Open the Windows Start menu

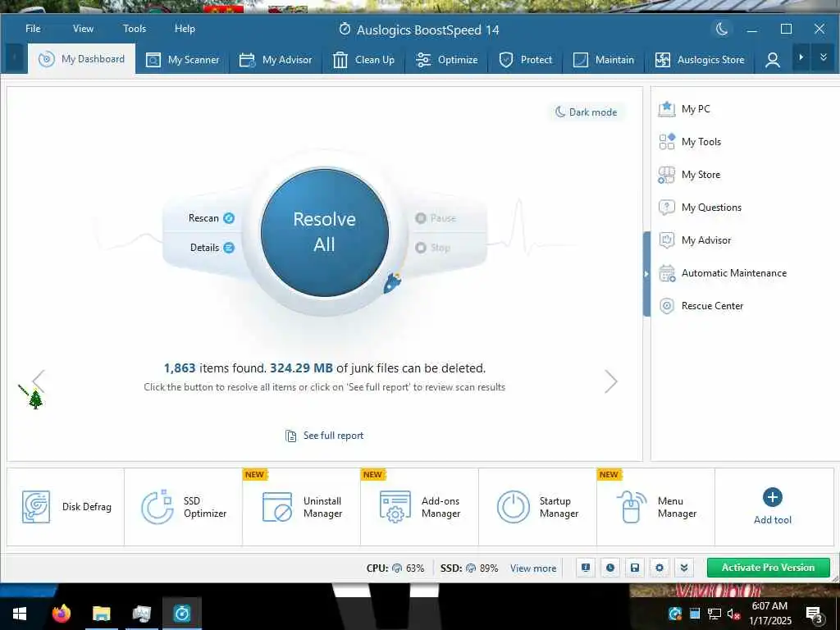20,614
